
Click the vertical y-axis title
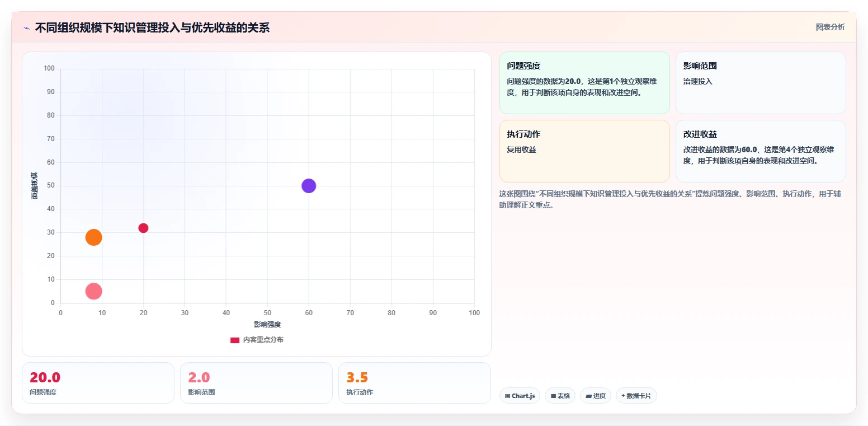pos(34,186)
